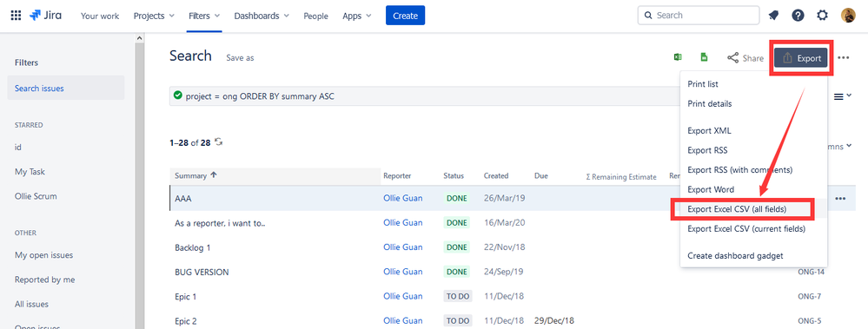The image size is (868, 329).
Task: Open Your work
Action: coord(100,16)
